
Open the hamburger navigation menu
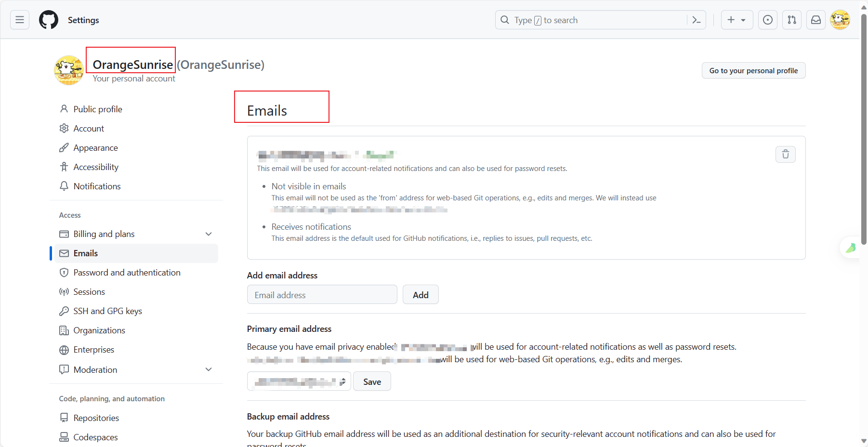[x=20, y=20]
